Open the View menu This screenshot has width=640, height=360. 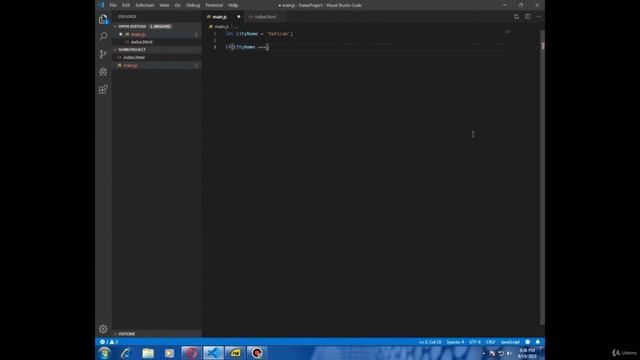click(164, 5)
